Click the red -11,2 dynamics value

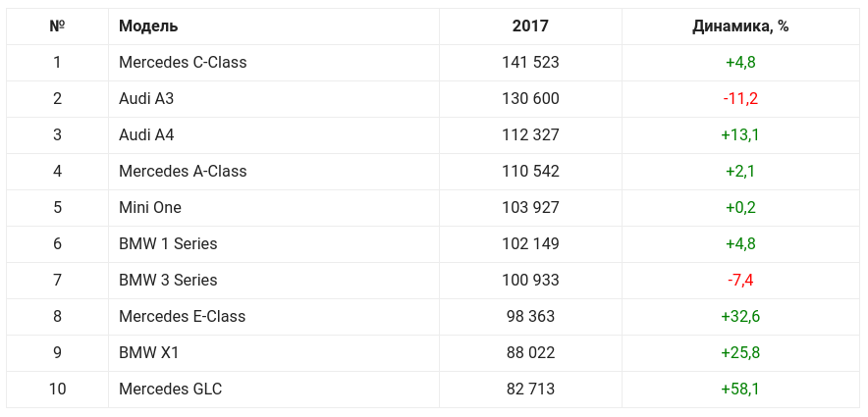click(740, 99)
